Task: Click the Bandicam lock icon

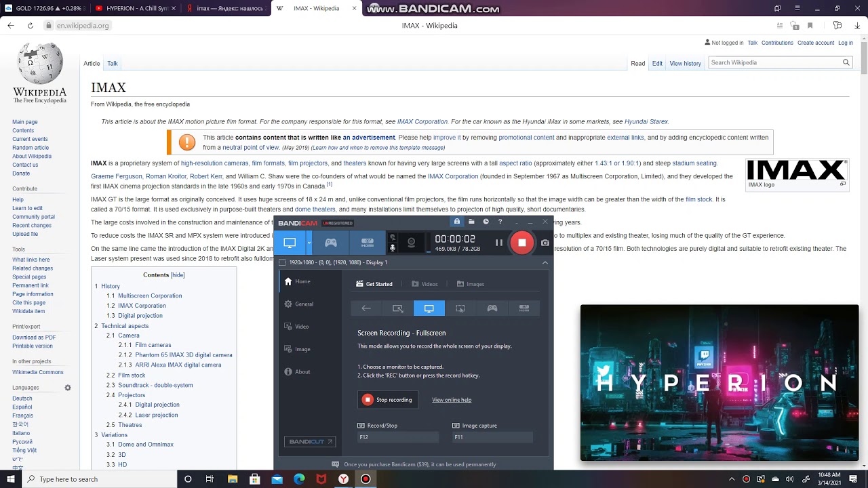Action: 457,222
